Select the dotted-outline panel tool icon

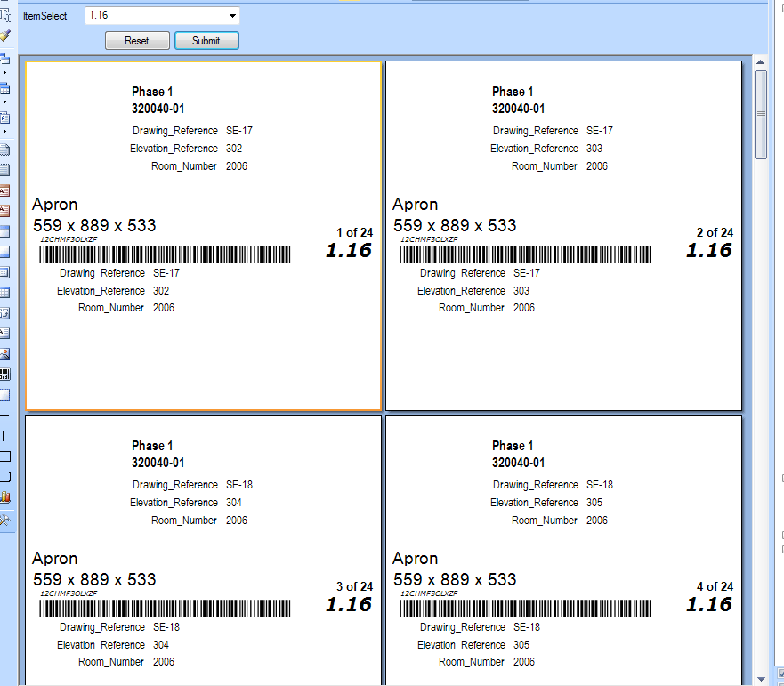pyautogui.click(x=5, y=395)
